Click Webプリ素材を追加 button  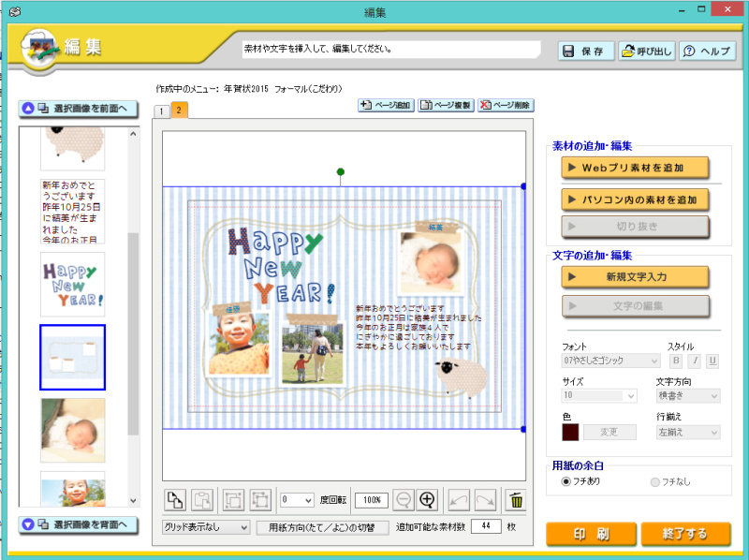pos(635,168)
